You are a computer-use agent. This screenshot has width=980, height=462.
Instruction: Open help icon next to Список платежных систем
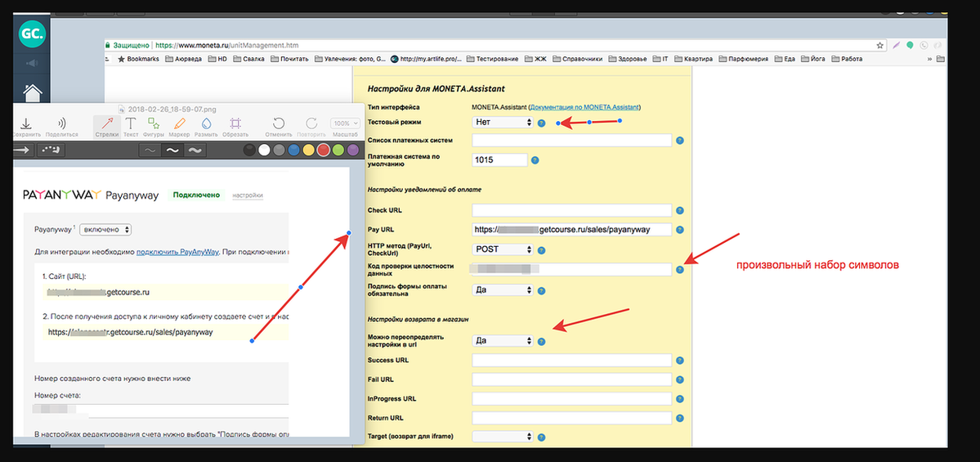tap(680, 141)
